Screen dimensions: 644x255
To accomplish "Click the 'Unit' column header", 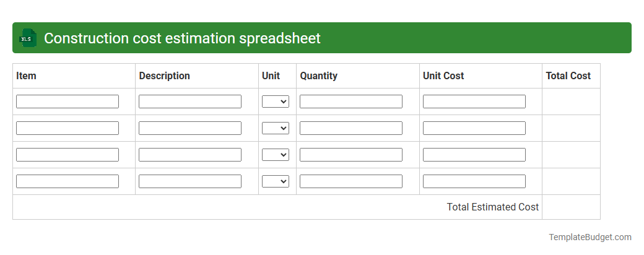I will coord(271,76).
